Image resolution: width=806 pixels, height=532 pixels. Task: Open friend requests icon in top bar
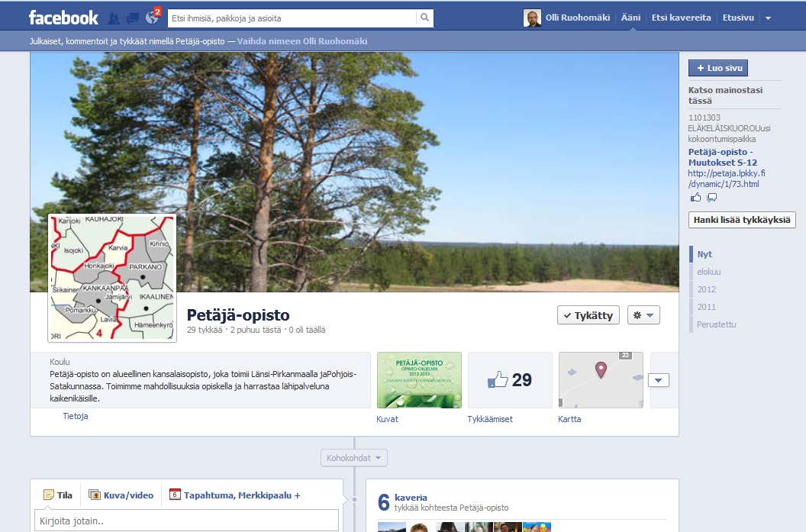pos(114,18)
